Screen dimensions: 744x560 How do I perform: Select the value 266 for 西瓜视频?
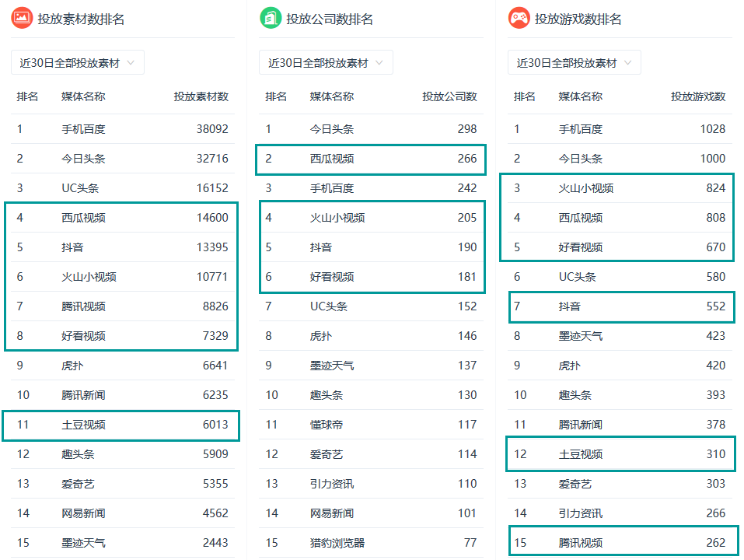467,159
